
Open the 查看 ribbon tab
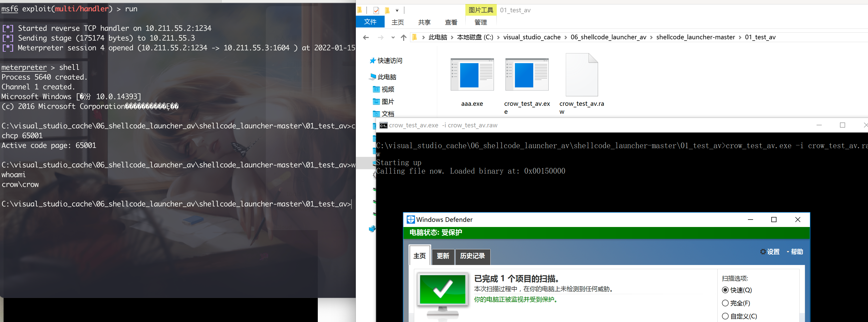pyautogui.click(x=451, y=22)
